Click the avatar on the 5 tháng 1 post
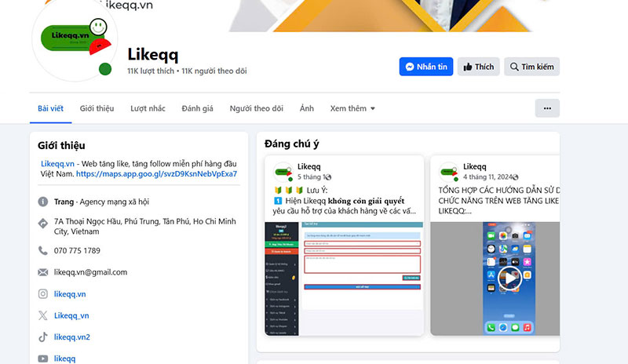 click(x=283, y=172)
